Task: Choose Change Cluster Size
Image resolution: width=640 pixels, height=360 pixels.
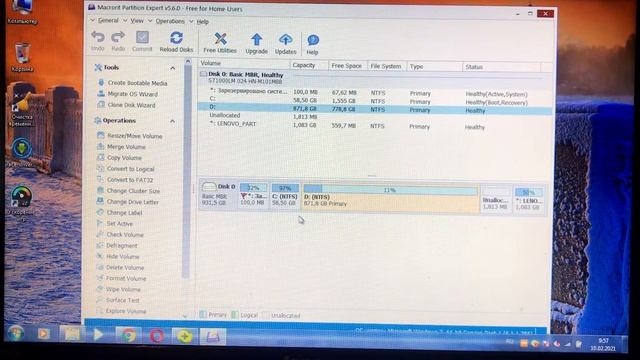Action: [129, 191]
